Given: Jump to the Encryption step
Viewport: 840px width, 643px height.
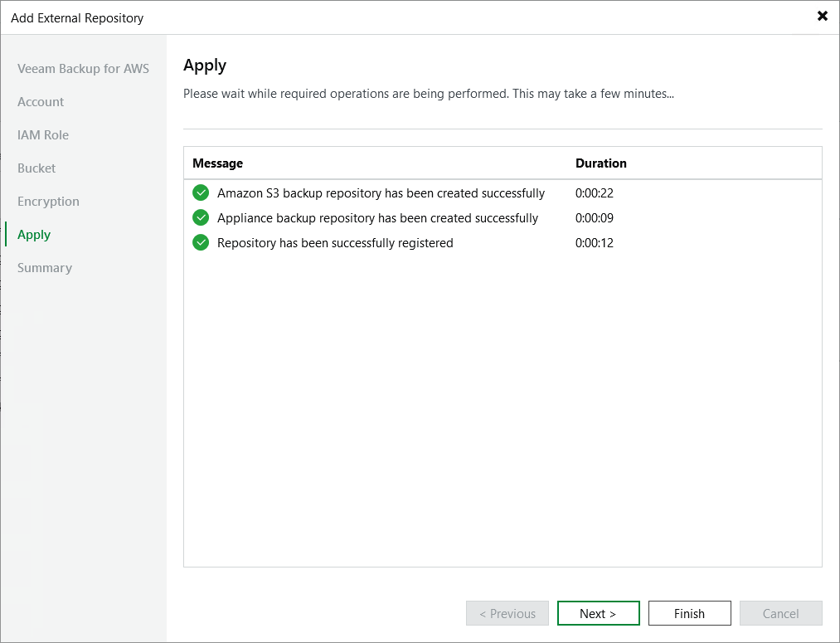Looking at the screenshot, I should pyautogui.click(x=48, y=202).
